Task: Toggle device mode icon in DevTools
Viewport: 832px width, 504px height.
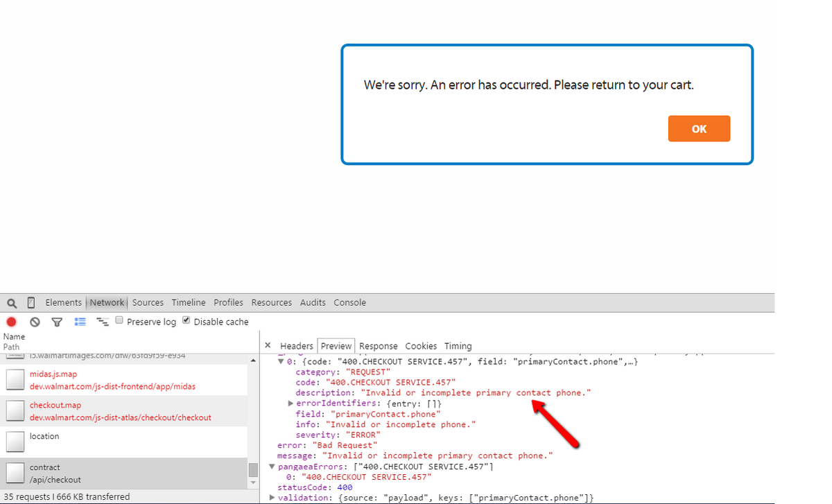Action: click(30, 302)
